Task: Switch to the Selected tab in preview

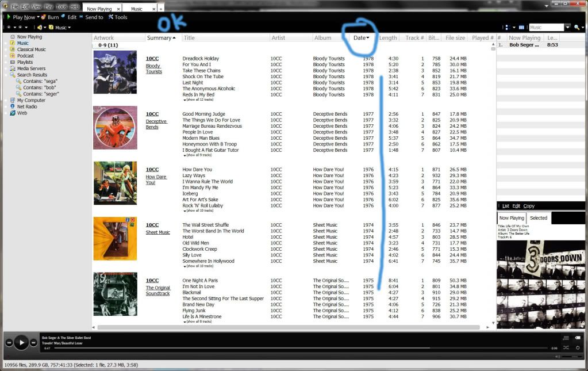Action: (539, 218)
